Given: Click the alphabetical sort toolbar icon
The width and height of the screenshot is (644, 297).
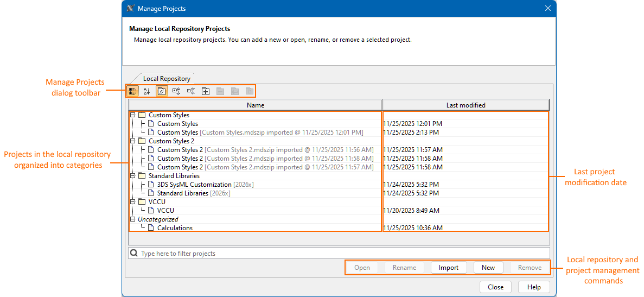Looking at the screenshot, I should 146,91.
